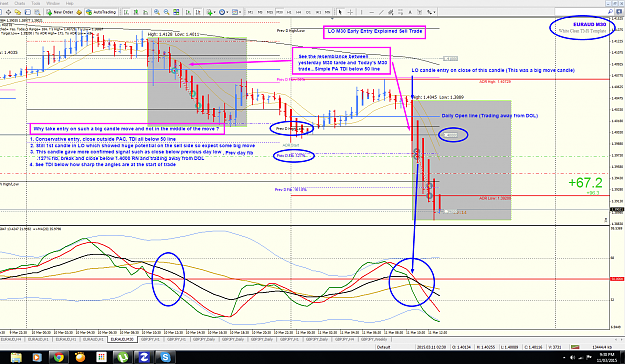The width and height of the screenshot is (625, 364).
Task: Switch chart to line chart style
Action: coord(145,12)
